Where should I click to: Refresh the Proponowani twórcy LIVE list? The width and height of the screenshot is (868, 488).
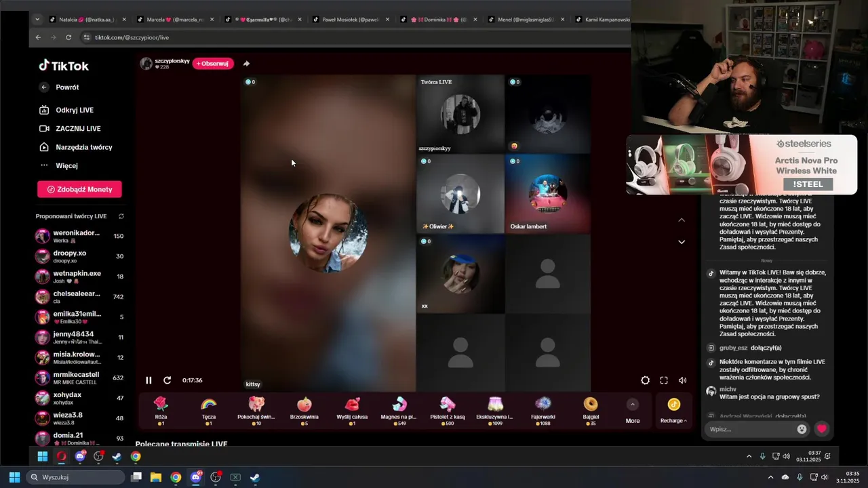pyautogui.click(x=121, y=216)
